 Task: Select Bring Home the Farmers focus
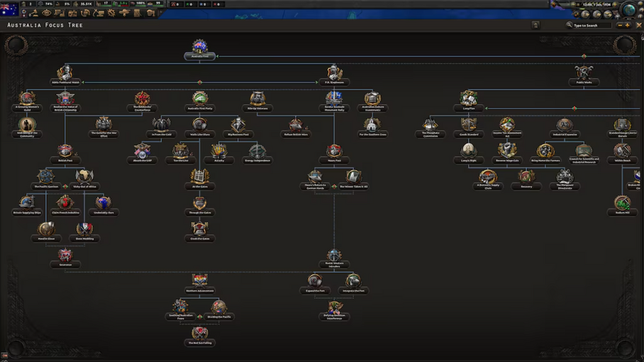coord(545,154)
